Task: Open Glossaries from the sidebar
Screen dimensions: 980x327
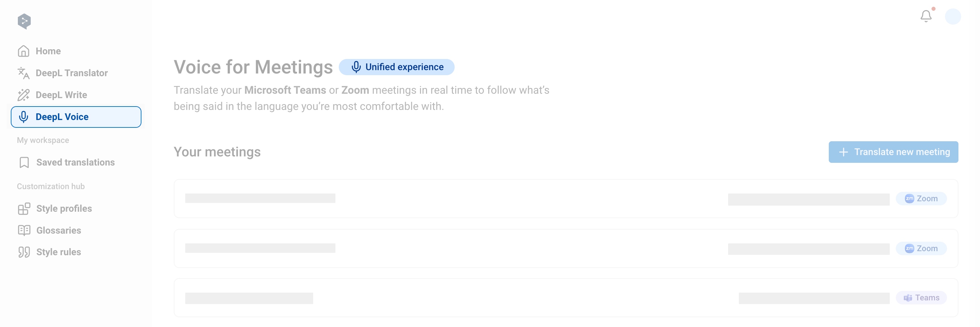Action: 59,230
